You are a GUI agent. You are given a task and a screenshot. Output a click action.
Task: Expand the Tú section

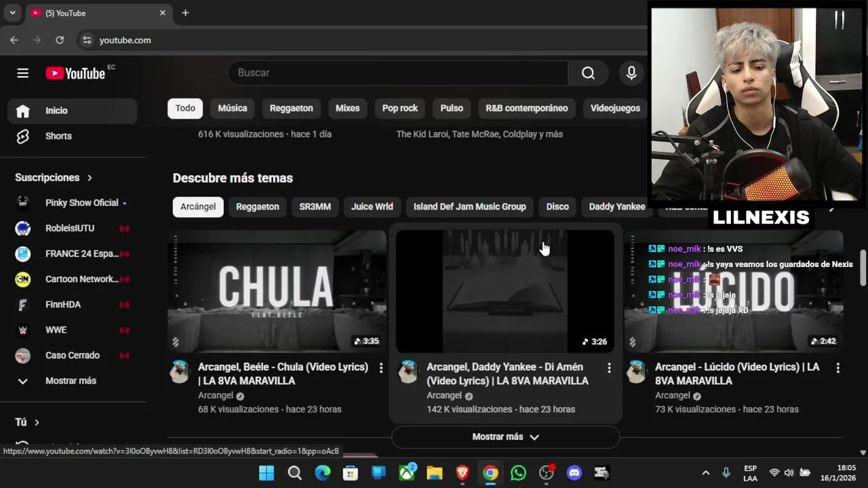click(x=27, y=422)
